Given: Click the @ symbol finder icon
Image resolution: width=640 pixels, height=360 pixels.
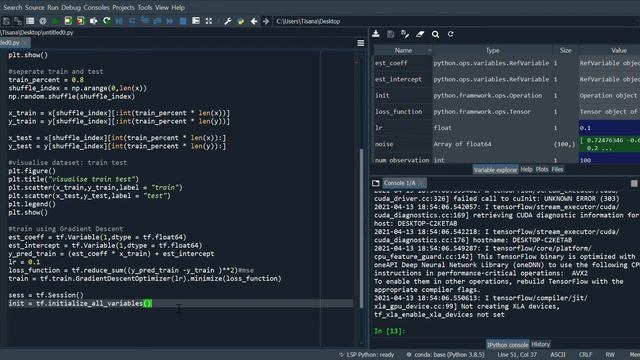Looking at the screenshot, I should (x=43, y=21).
